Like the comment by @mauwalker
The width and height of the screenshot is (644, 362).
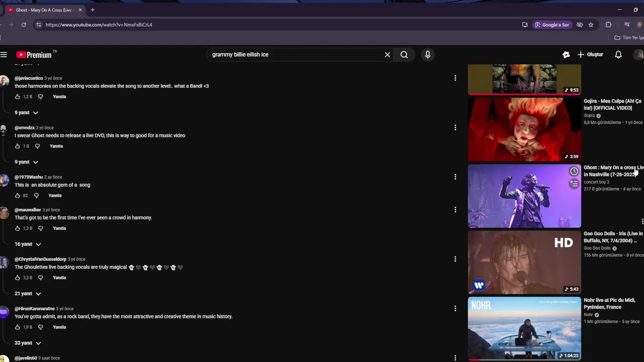(18, 228)
